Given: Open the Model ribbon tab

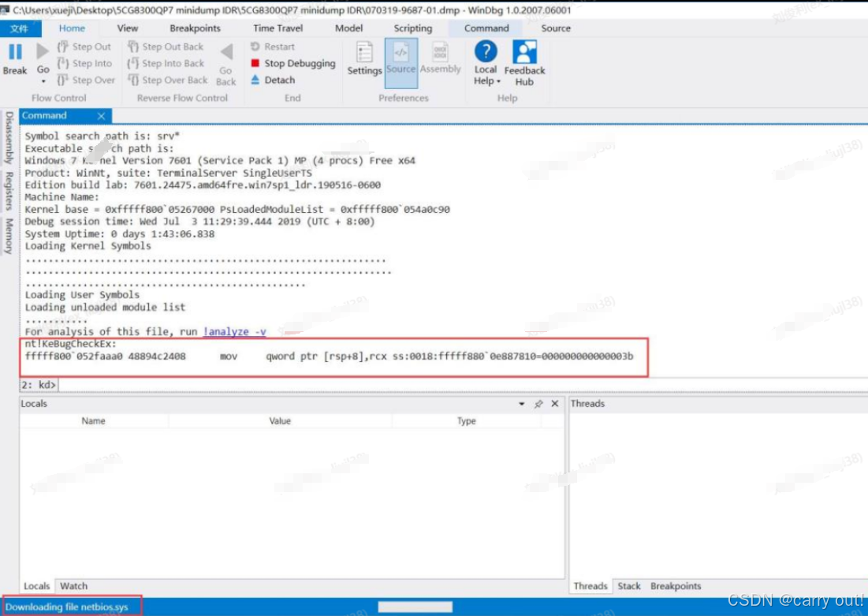Looking at the screenshot, I should click(348, 28).
